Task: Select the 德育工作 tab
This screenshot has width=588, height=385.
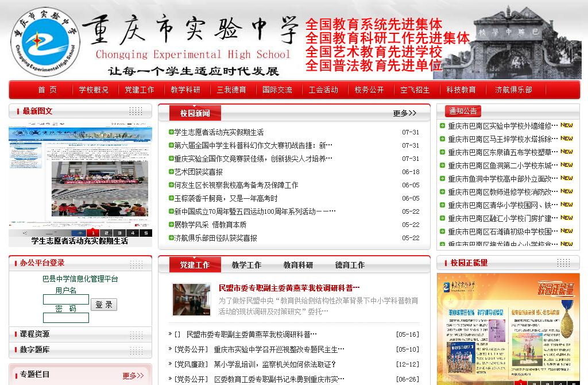Action: (x=350, y=265)
